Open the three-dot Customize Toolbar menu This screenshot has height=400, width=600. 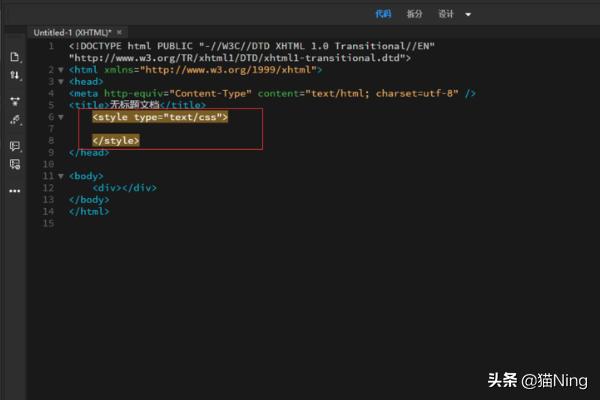(x=14, y=190)
